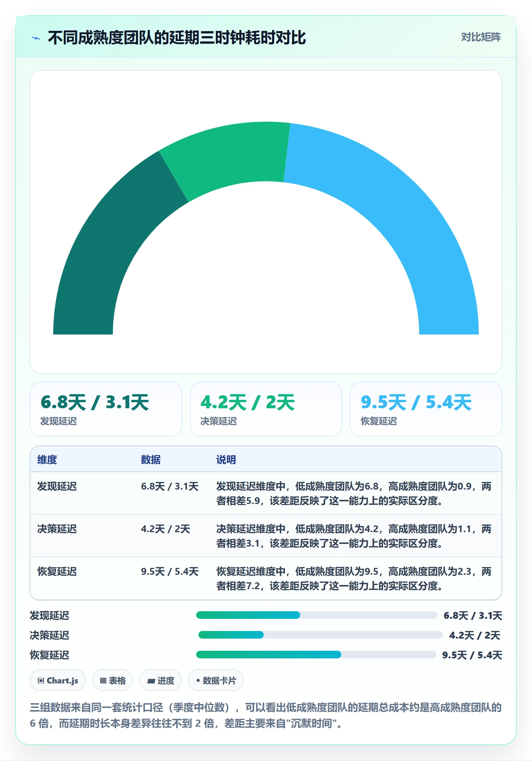532x761 pixels.
Task: Click the 发现延迟 progress bar
Action: (x=317, y=615)
